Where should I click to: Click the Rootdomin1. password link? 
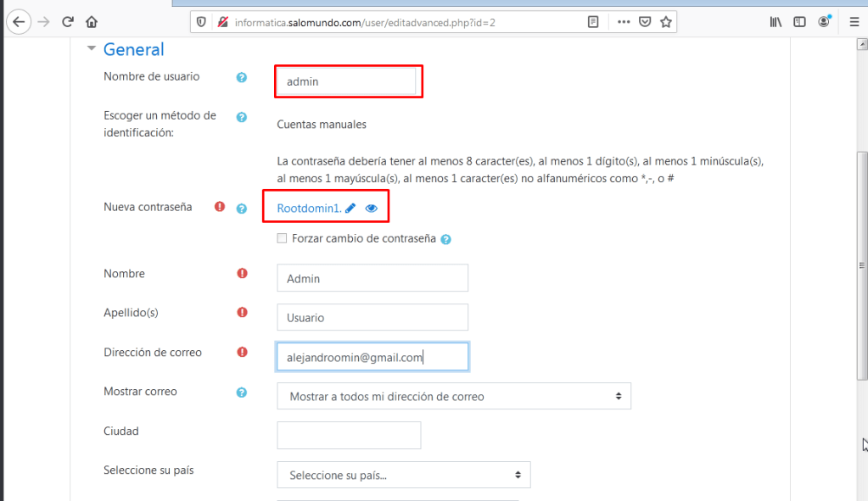[x=309, y=208]
